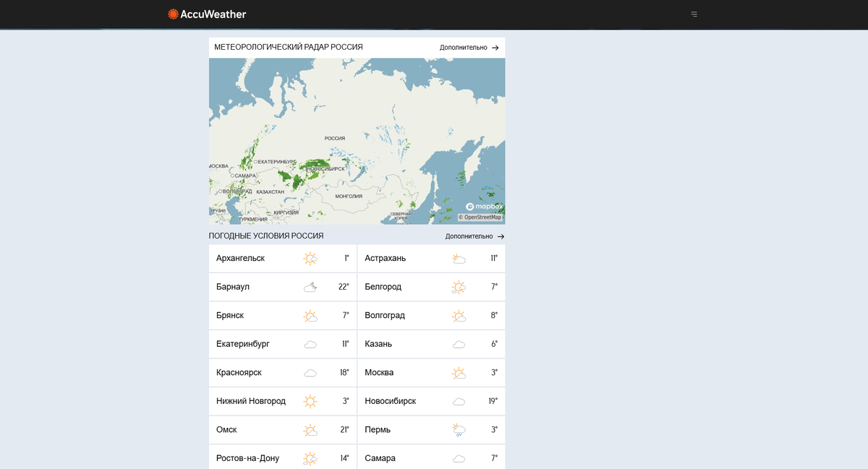The image size is (868, 469).
Task: Click the weather icon for Волгоград
Action: [459, 315]
